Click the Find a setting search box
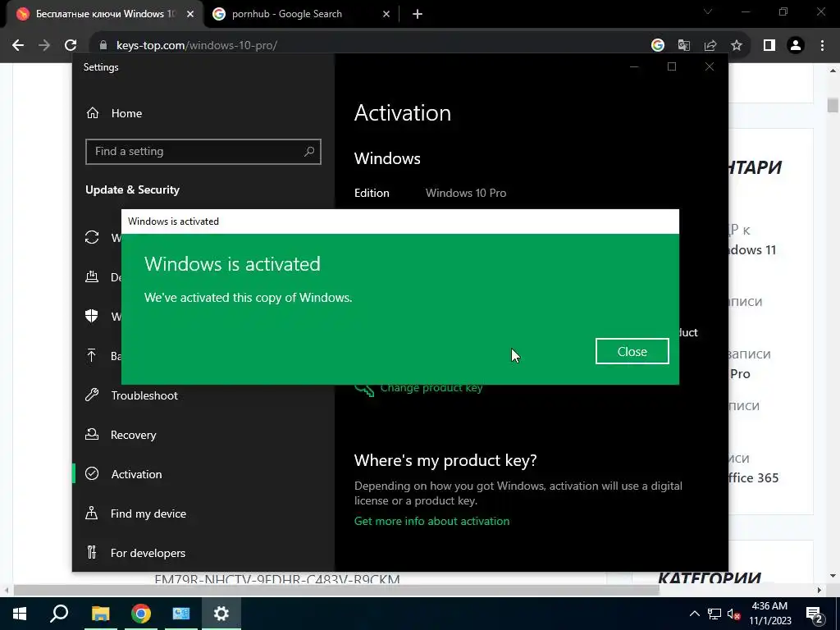This screenshot has height=630, width=840. click(203, 152)
